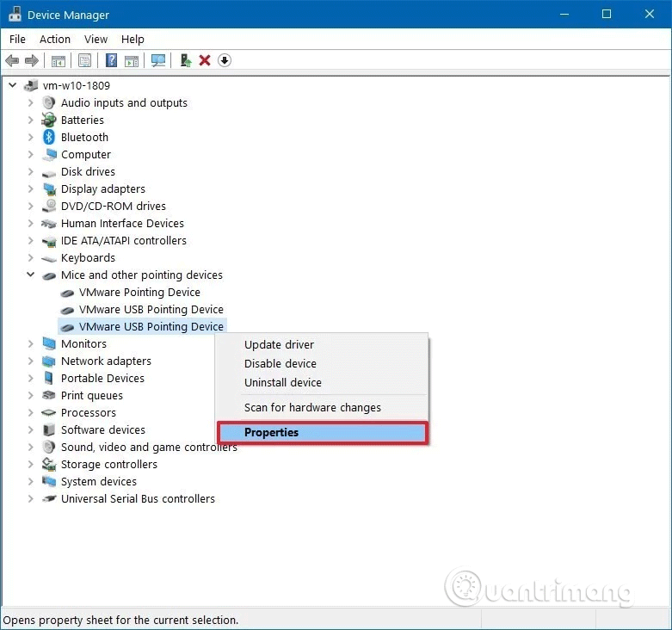Viewport: 672px width, 630px height.
Task: Click the Back arrow toolbar icon
Action: [12, 60]
